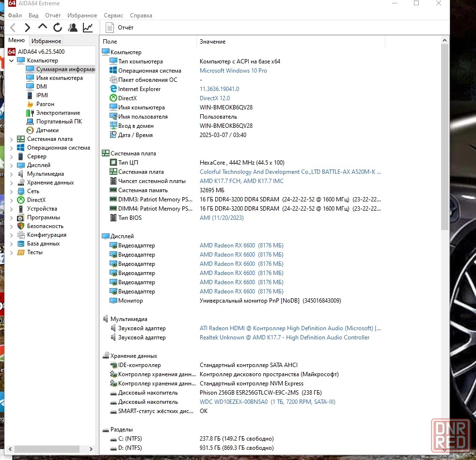
Task: Go forward with the right arrow toolbar button
Action: pyautogui.click(x=27, y=28)
